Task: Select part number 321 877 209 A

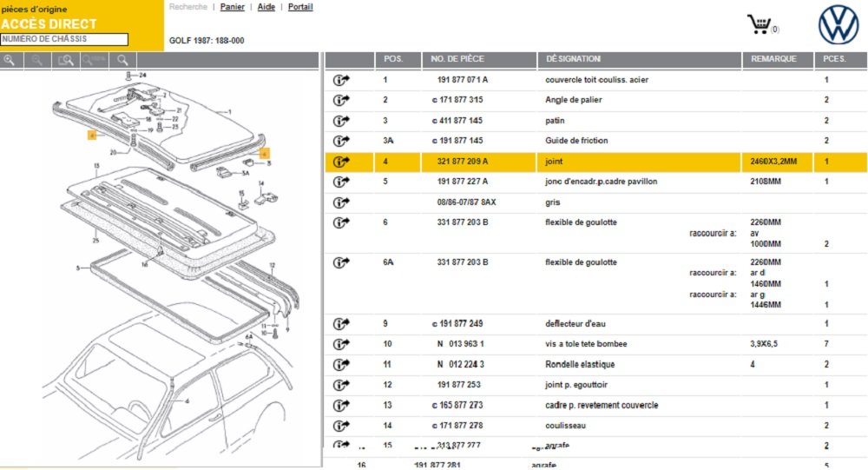Action: (463, 162)
